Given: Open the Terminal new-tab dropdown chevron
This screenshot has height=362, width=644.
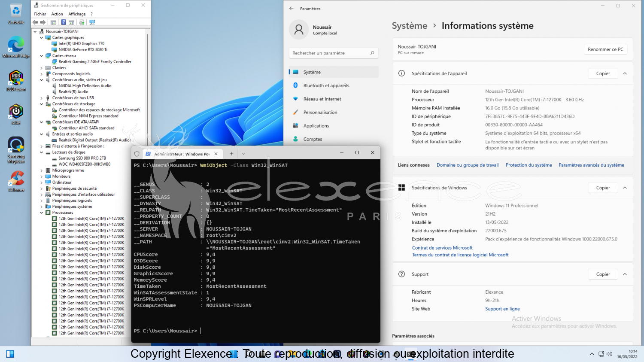Looking at the screenshot, I should coord(243,154).
